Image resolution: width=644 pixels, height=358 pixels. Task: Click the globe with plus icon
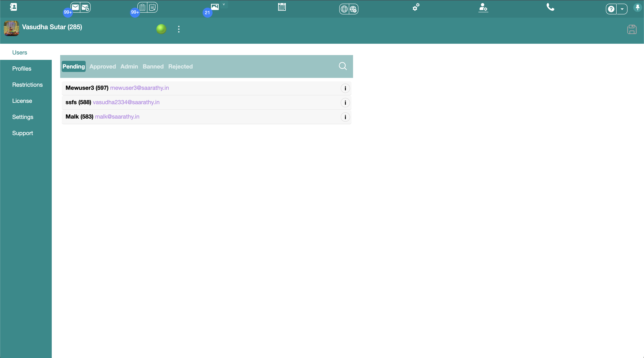click(x=353, y=9)
